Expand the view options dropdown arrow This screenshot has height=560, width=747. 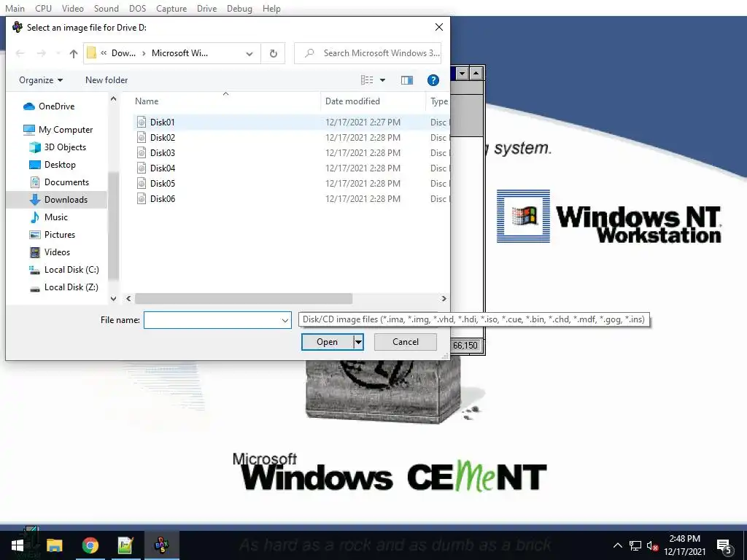pyautogui.click(x=382, y=80)
